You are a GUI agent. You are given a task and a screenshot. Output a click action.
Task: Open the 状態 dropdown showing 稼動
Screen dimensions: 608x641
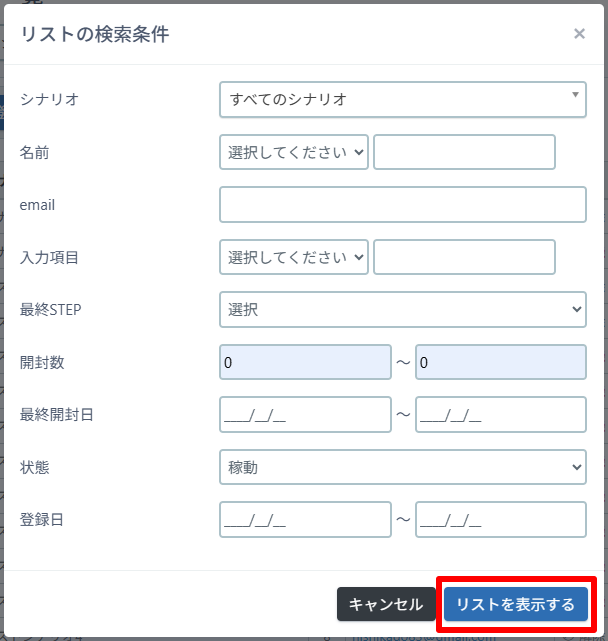click(x=400, y=466)
